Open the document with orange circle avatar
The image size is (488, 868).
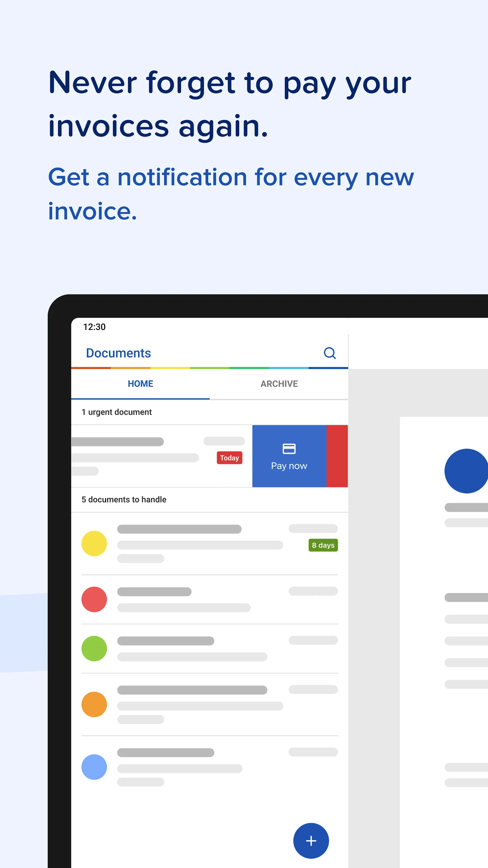coord(210,705)
